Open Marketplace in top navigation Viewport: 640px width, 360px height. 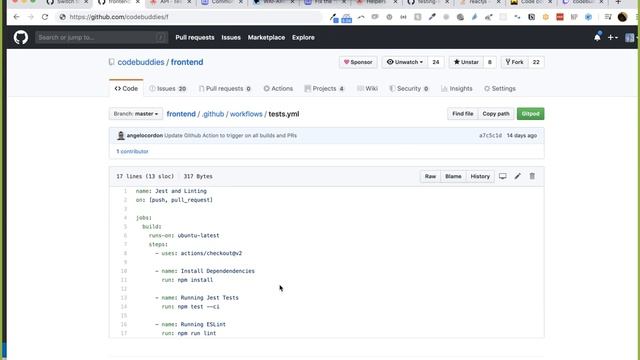[267, 38]
